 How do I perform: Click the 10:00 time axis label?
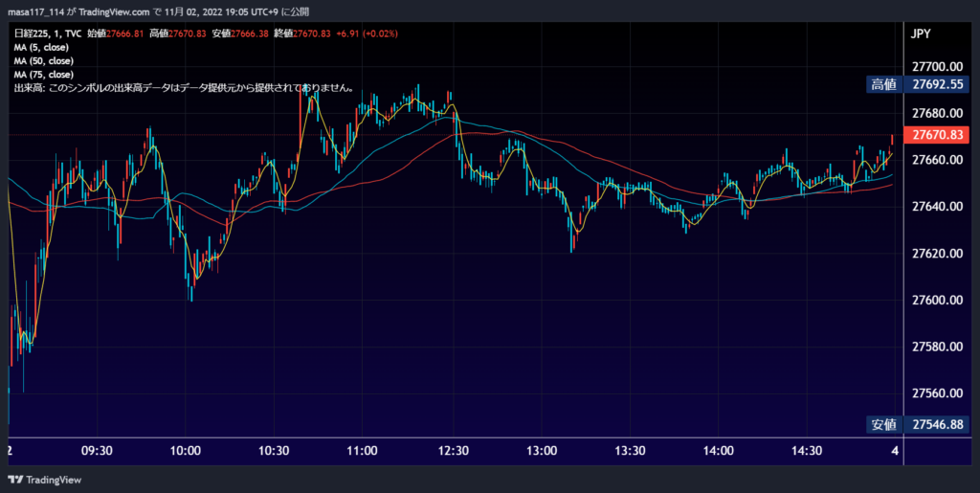(x=185, y=451)
